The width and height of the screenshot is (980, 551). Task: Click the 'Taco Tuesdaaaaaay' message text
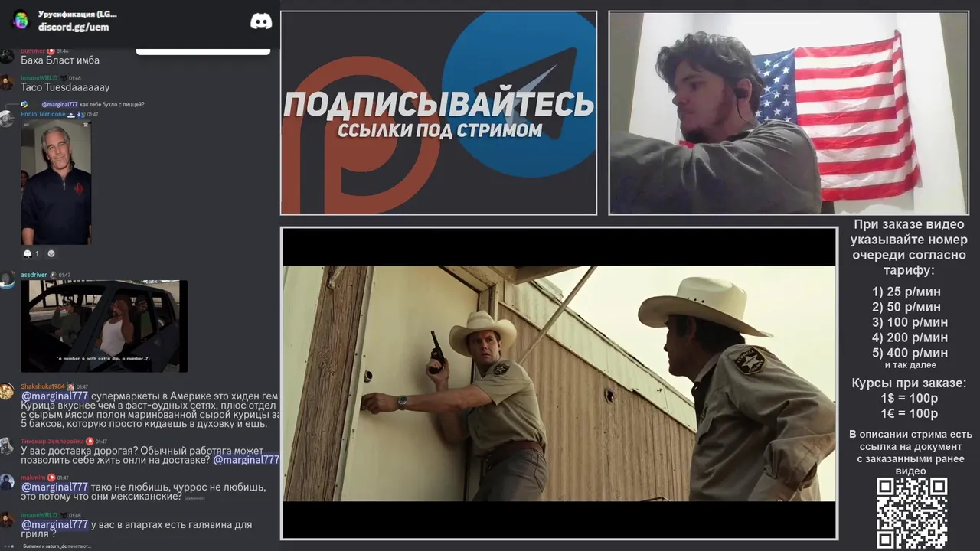[65, 87]
